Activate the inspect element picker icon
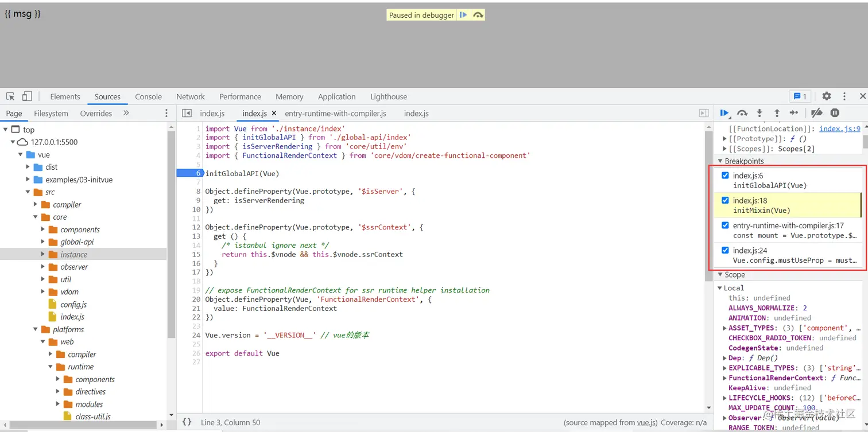Screen dimensions: 868x432 pyautogui.click(x=10, y=96)
